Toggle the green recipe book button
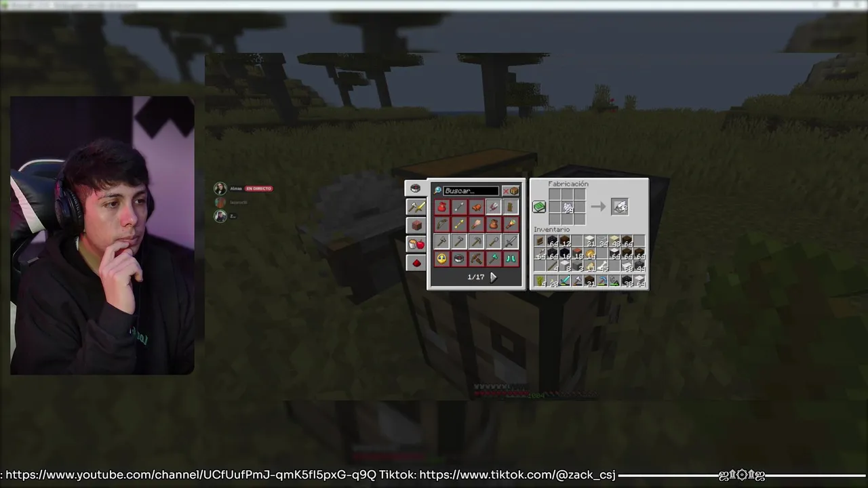Viewport: 868px width, 488px height. tap(539, 207)
